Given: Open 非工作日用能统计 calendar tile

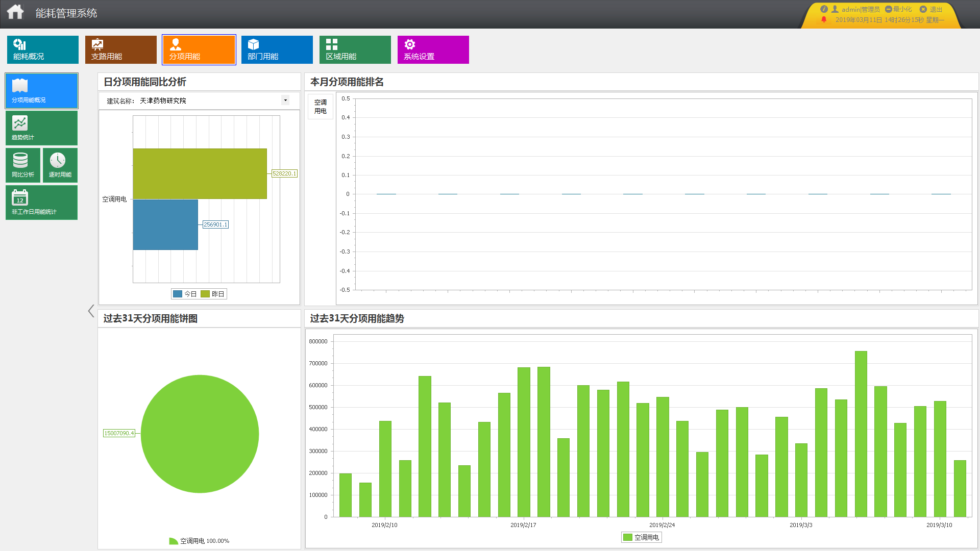Looking at the screenshot, I should click(41, 203).
